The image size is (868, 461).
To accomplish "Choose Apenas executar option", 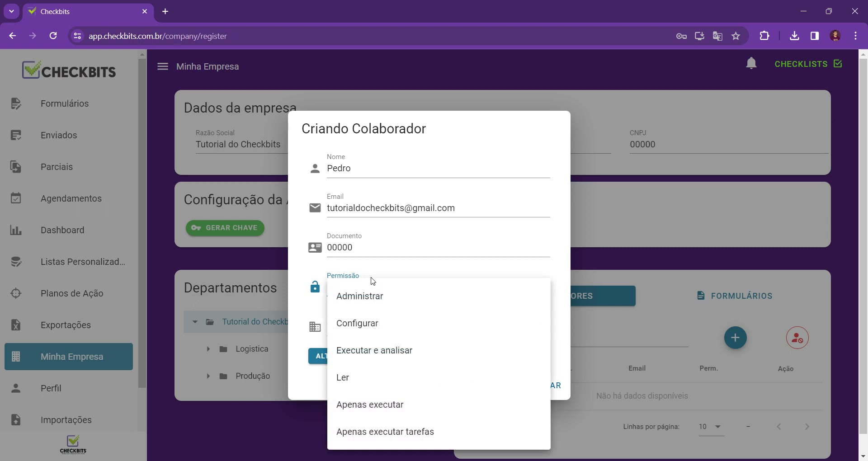I will (439, 405).
